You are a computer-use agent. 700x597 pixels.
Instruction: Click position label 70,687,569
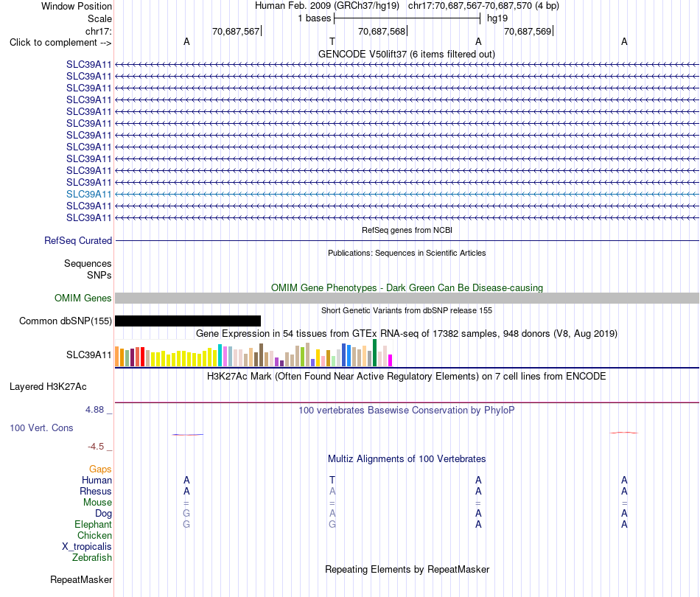pyautogui.click(x=528, y=31)
